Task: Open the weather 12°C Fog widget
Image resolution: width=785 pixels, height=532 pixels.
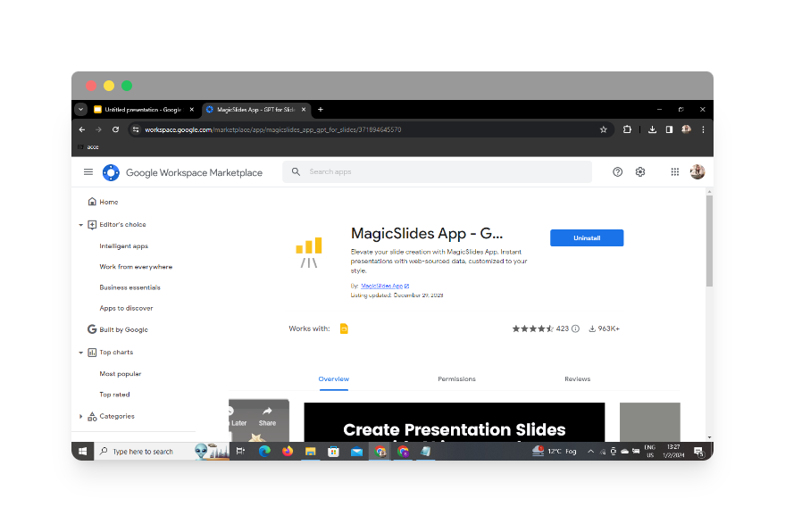Action: click(555, 452)
